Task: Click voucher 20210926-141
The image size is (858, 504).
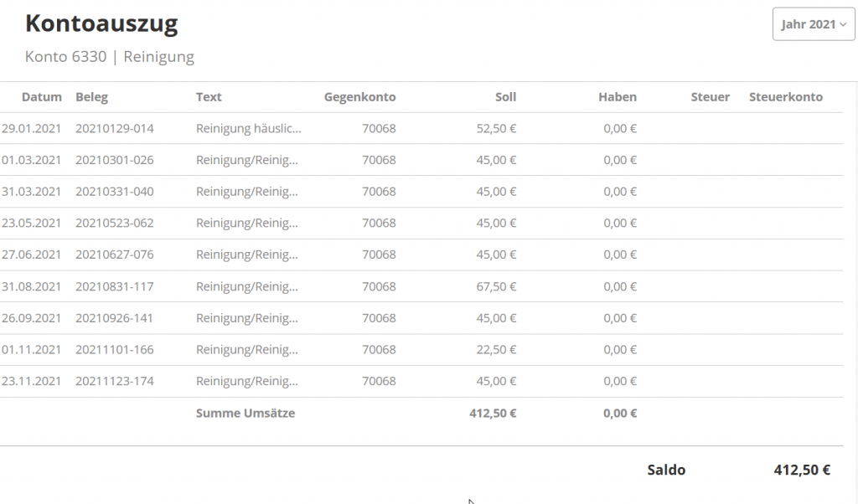Action: (114, 318)
